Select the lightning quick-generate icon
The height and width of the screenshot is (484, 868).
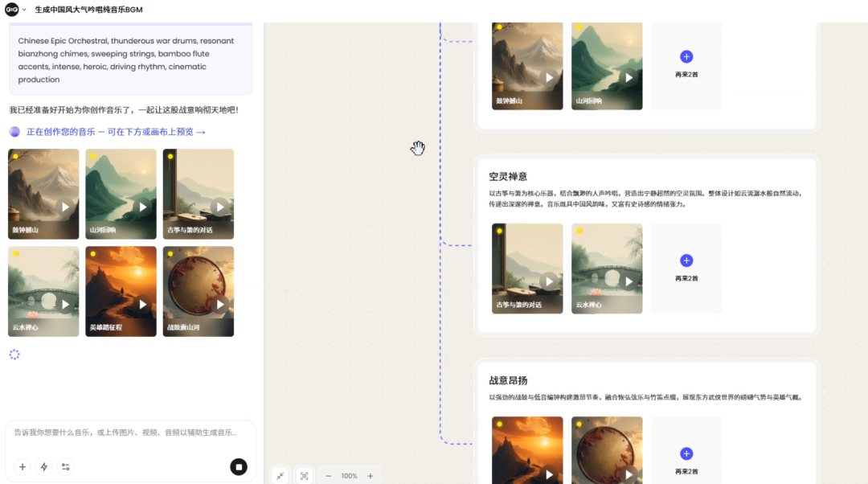point(43,466)
